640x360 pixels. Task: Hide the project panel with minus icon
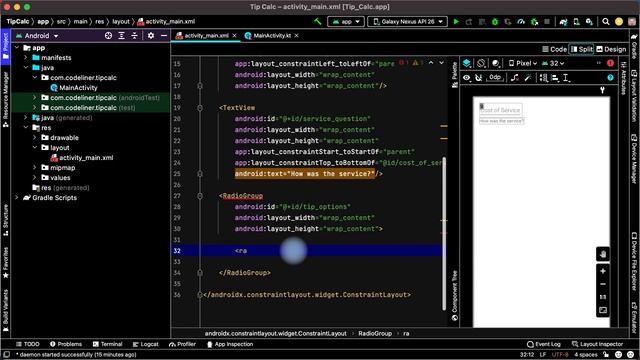coord(164,36)
